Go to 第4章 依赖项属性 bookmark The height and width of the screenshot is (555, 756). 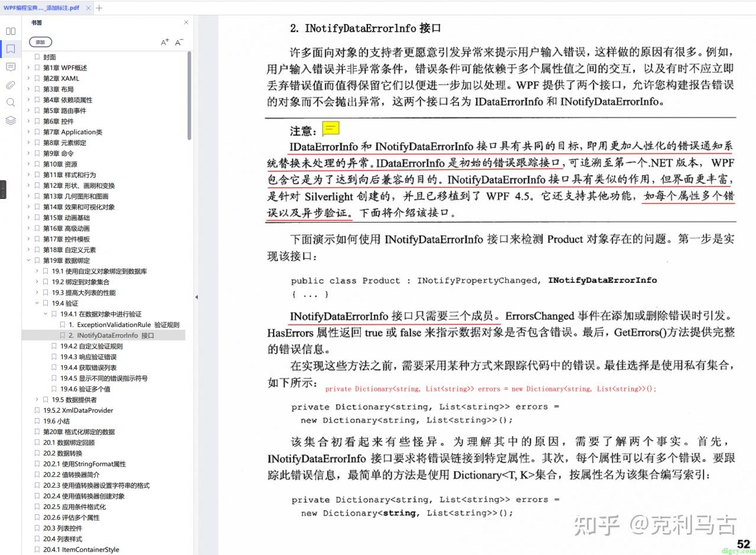[x=68, y=100]
